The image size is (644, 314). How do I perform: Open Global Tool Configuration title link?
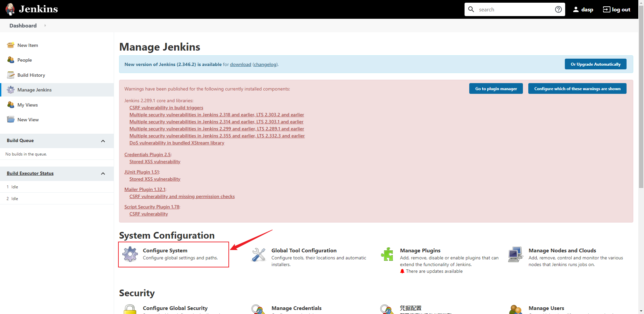(x=304, y=250)
